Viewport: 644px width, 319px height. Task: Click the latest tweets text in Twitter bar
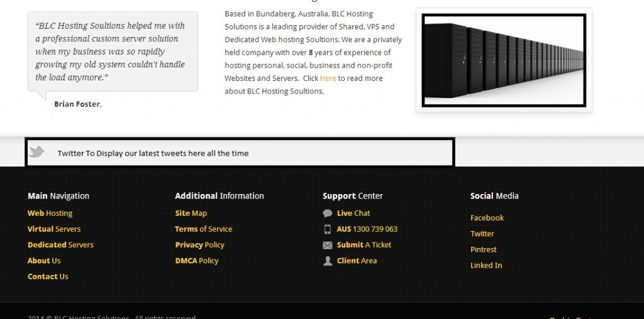(153, 153)
